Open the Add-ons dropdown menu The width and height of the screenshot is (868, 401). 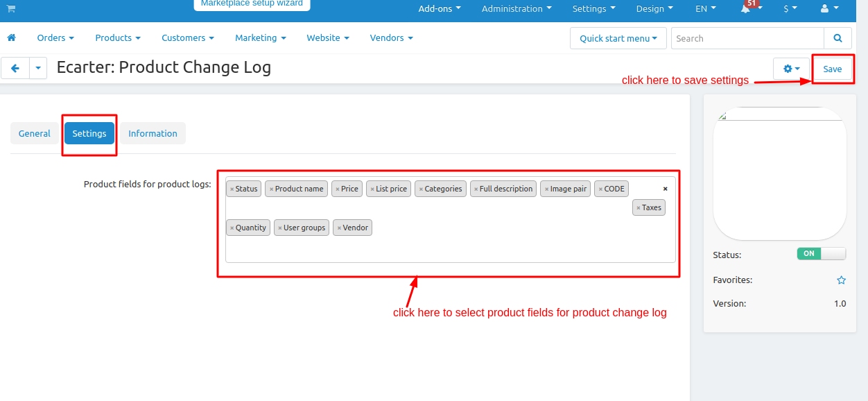coord(440,9)
